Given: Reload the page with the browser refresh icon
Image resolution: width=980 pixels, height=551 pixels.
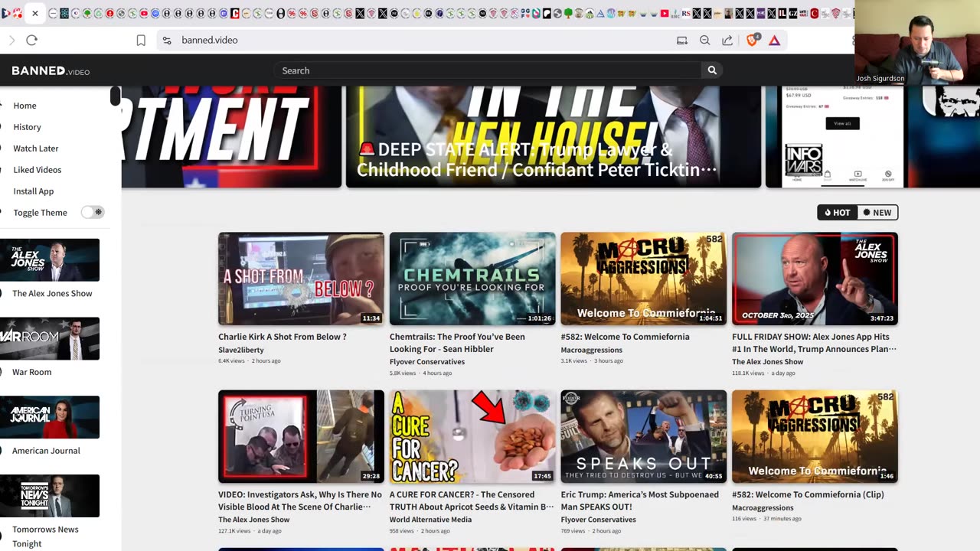Looking at the screenshot, I should pos(31,40).
